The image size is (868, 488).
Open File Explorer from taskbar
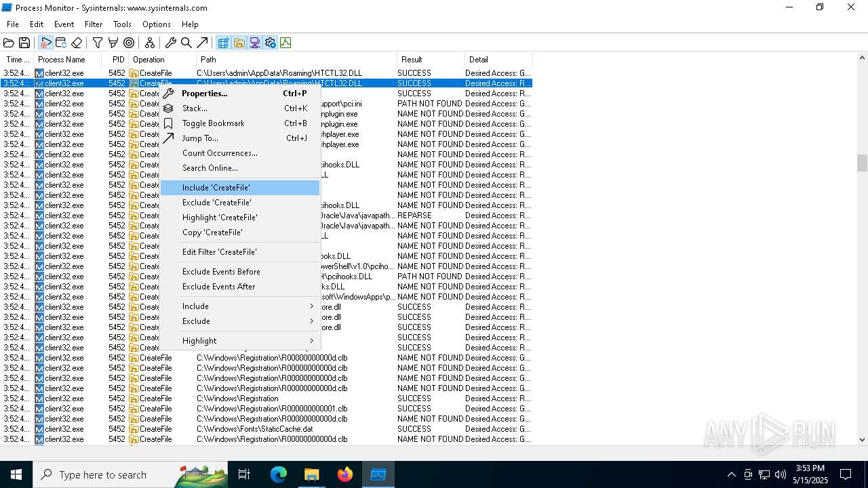pyautogui.click(x=311, y=474)
